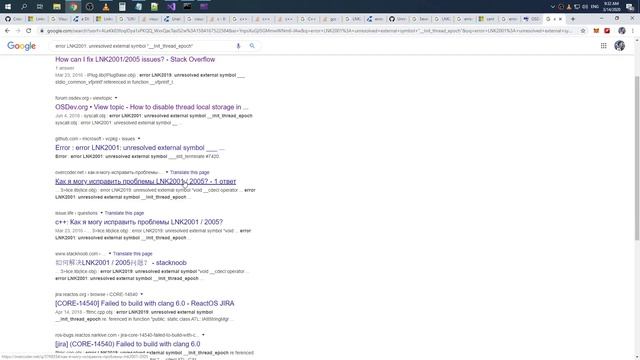Translate the issue.life page

(124, 213)
